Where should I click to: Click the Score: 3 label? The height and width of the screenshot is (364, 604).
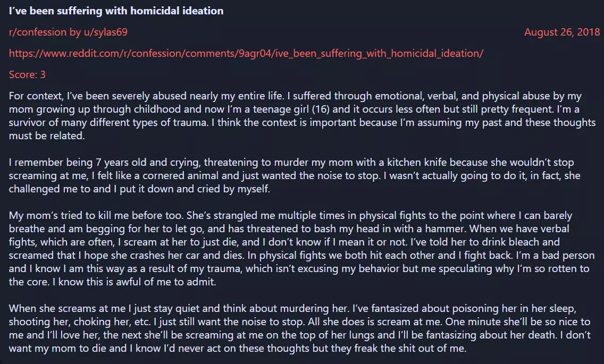[x=27, y=74]
